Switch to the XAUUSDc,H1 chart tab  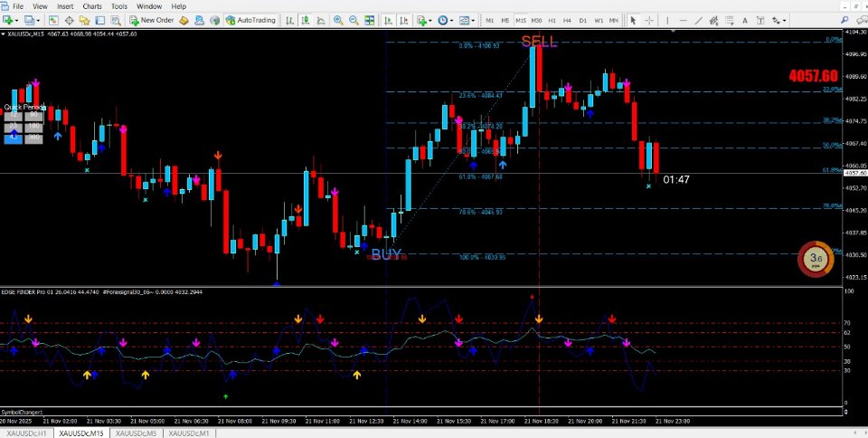coord(26,433)
